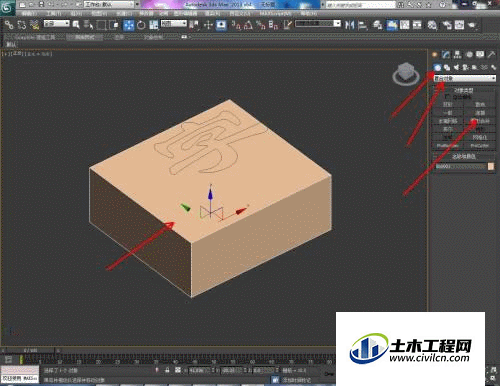500x386 pixels.
Task: Select Geometry category in Create panel
Action: coord(437,67)
